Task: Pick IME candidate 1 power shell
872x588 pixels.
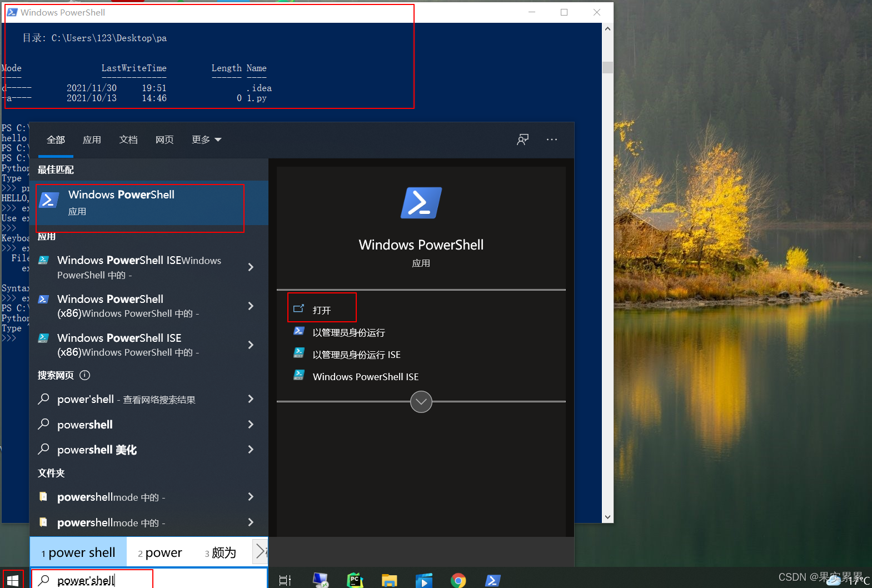Action: click(x=78, y=552)
